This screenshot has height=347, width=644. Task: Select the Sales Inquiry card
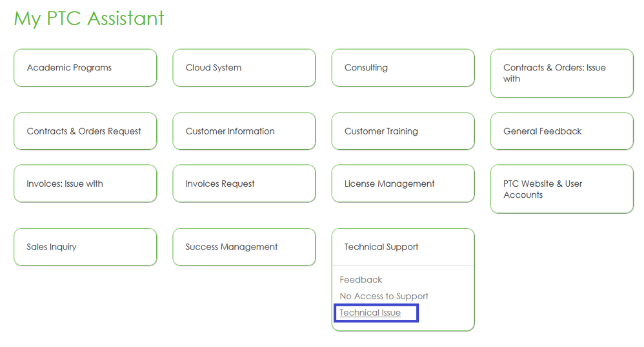(x=85, y=247)
